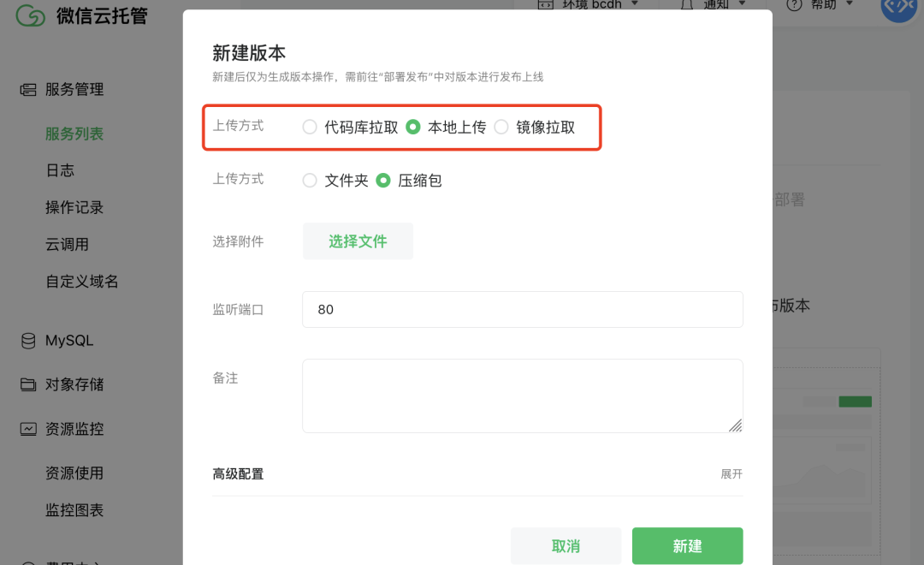
Task: Click the 对象存储 folder icon
Action: [28, 384]
